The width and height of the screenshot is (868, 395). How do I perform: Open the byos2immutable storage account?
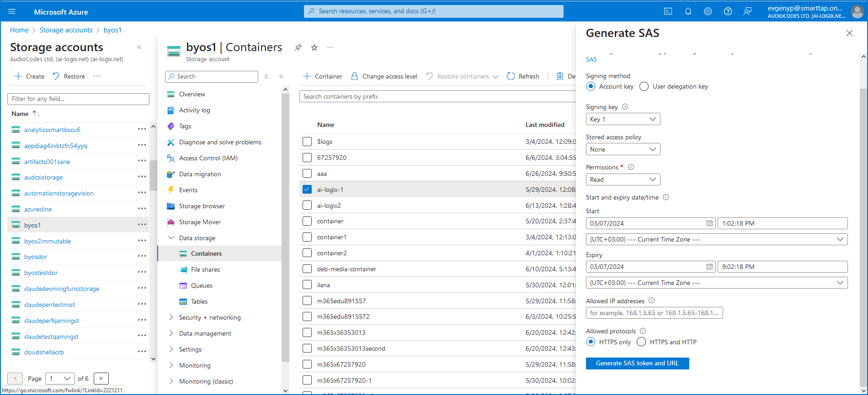[48, 241]
